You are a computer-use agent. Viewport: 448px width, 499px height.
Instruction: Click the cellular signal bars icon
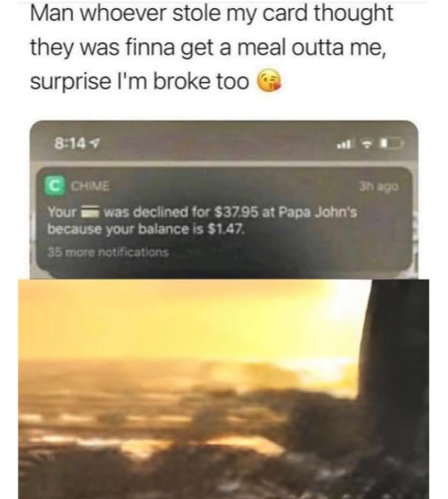pos(345,145)
